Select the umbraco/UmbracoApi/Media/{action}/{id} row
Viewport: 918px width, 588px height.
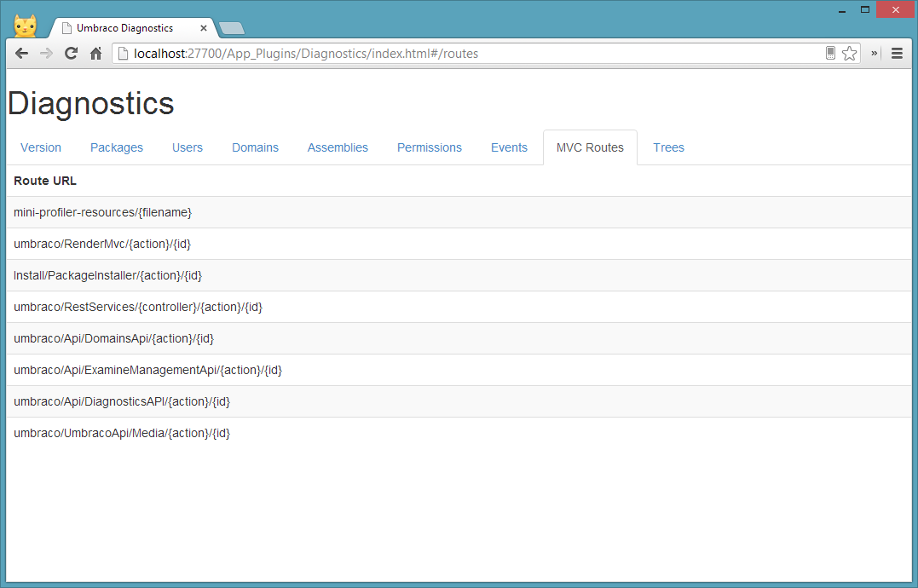(x=459, y=434)
